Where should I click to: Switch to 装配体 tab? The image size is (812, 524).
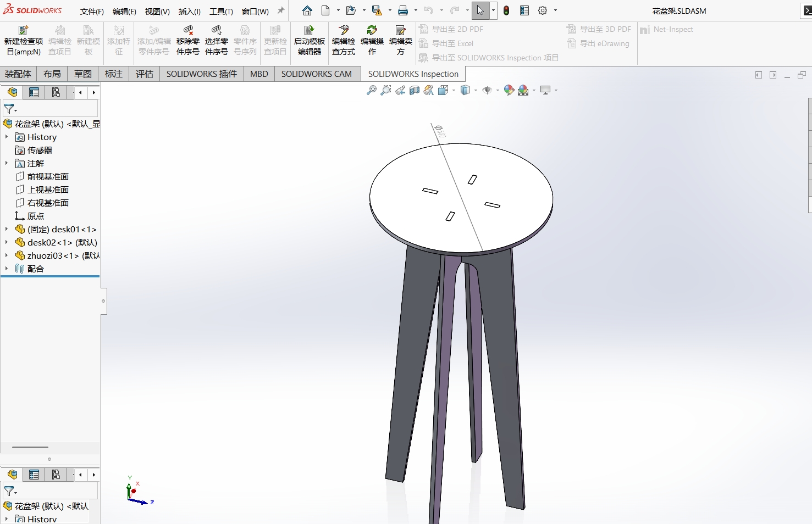(x=18, y=74)
